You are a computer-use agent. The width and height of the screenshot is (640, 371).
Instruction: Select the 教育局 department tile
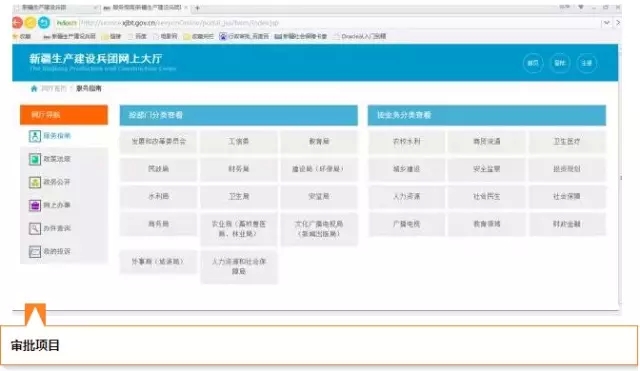pos(319,142)
